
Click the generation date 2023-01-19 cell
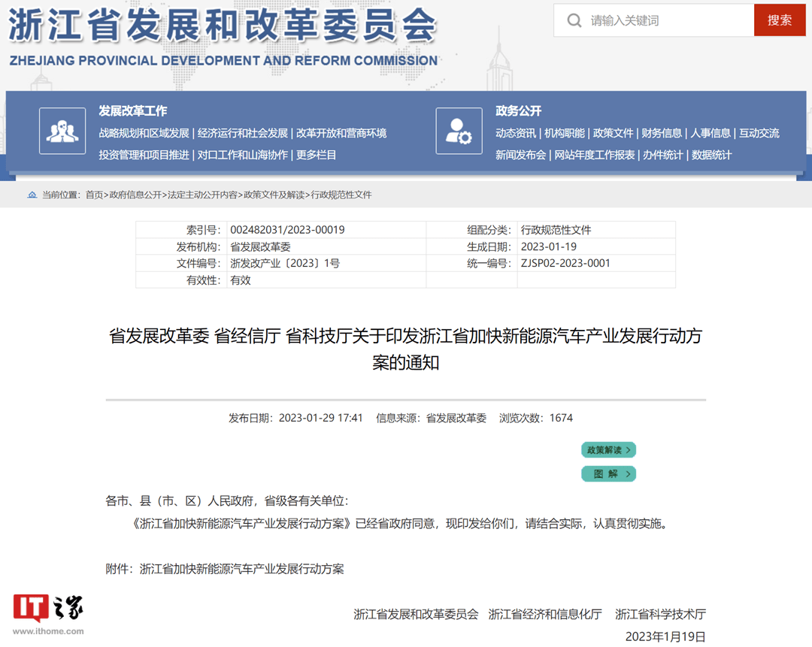tap(548, 247)
